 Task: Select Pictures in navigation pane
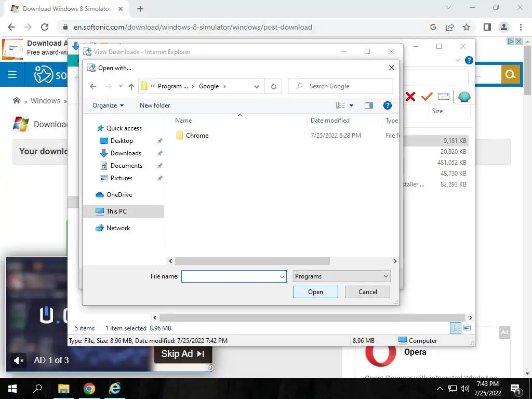pos(121,178)
